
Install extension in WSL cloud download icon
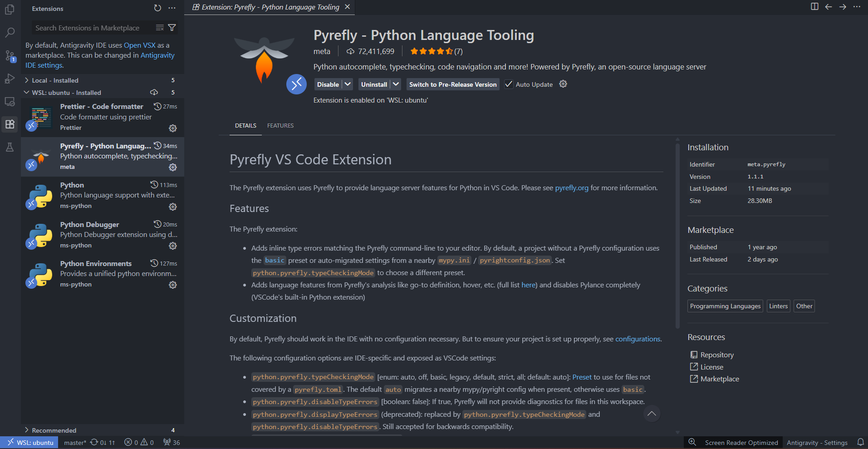pos(154,92)
